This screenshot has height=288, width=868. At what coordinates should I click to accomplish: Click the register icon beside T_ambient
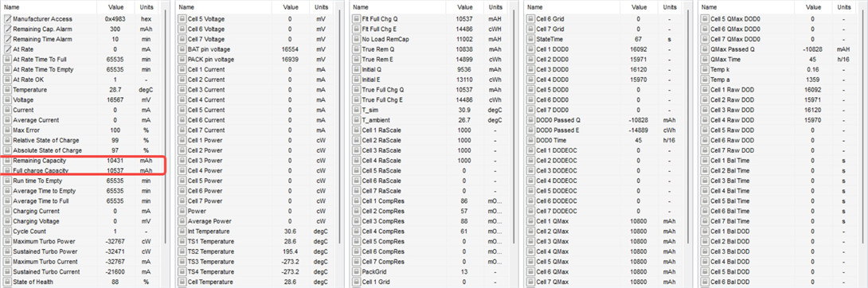tap(356, 120)
